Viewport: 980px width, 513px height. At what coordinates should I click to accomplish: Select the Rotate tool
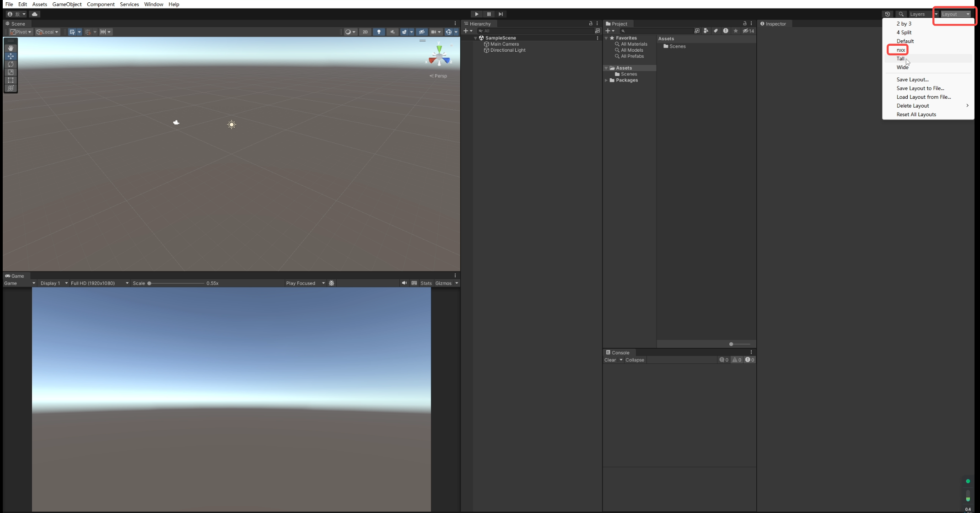(11, 64)
